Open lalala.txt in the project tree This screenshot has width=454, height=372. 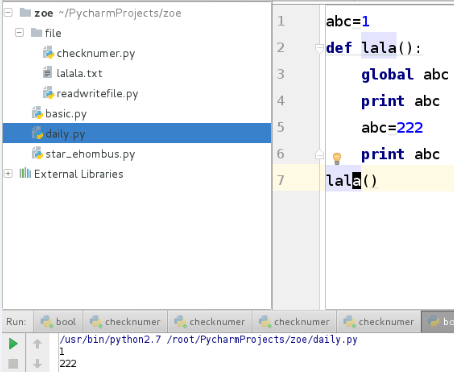(79, 73)
